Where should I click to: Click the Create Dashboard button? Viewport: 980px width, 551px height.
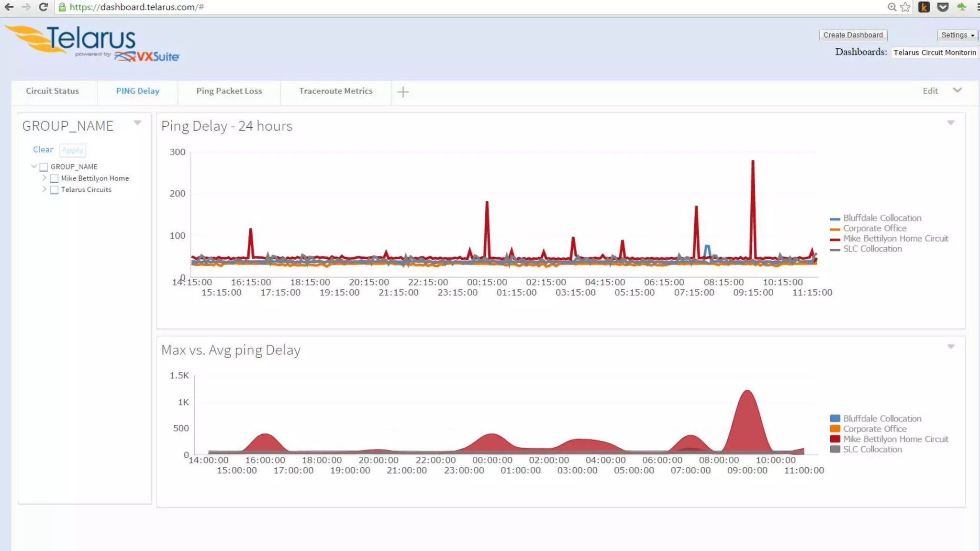[853, 35]
